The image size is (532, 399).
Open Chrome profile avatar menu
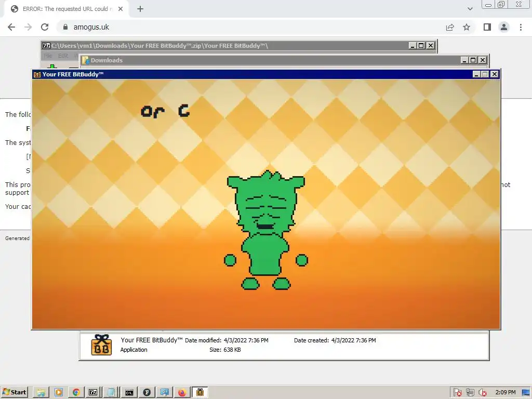pos(504,27)
